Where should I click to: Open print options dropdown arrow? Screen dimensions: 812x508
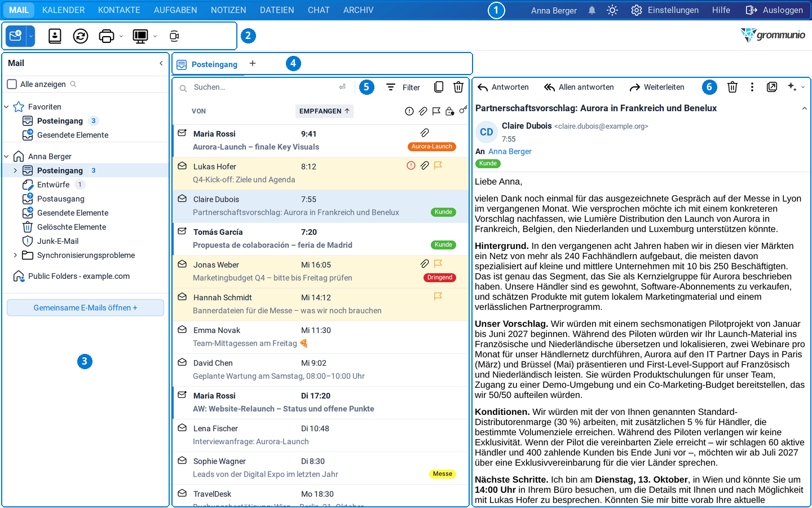coord(121,36)
